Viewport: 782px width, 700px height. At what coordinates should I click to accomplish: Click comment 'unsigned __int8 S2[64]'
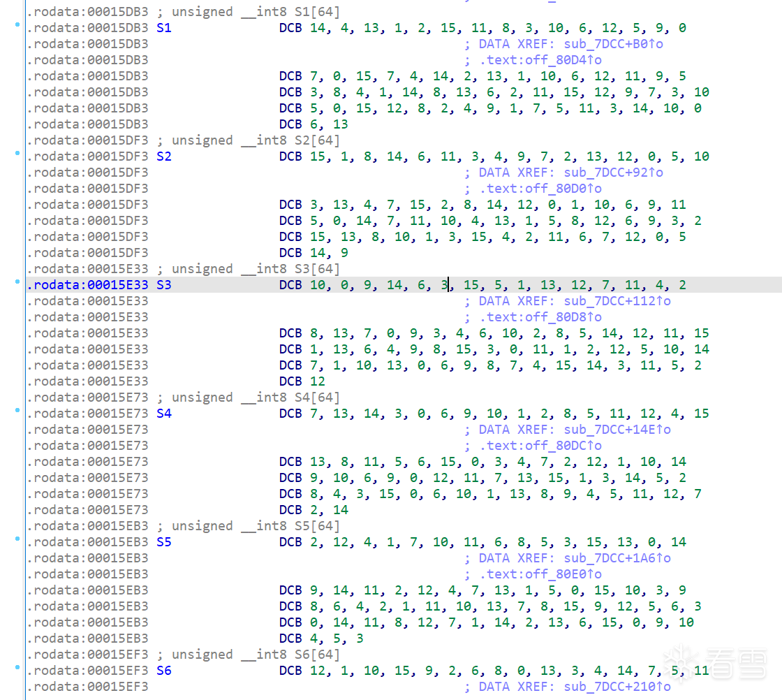[x=256, y=140]
